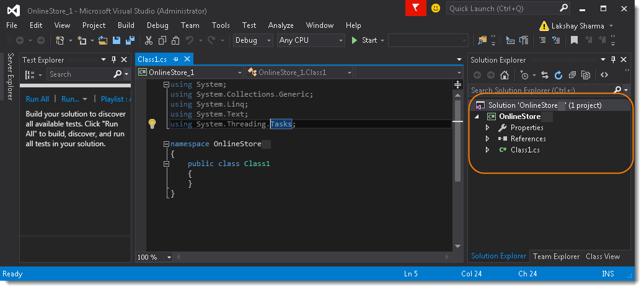Click the Open File folder icon
This screenshot has width=644, height=290.
click(103, 40)
